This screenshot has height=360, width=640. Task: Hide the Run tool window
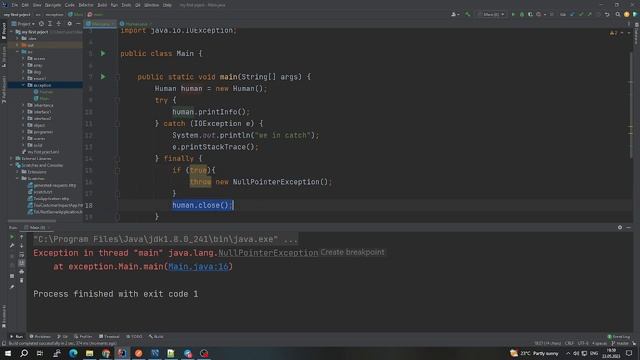[x=629, y=227]
